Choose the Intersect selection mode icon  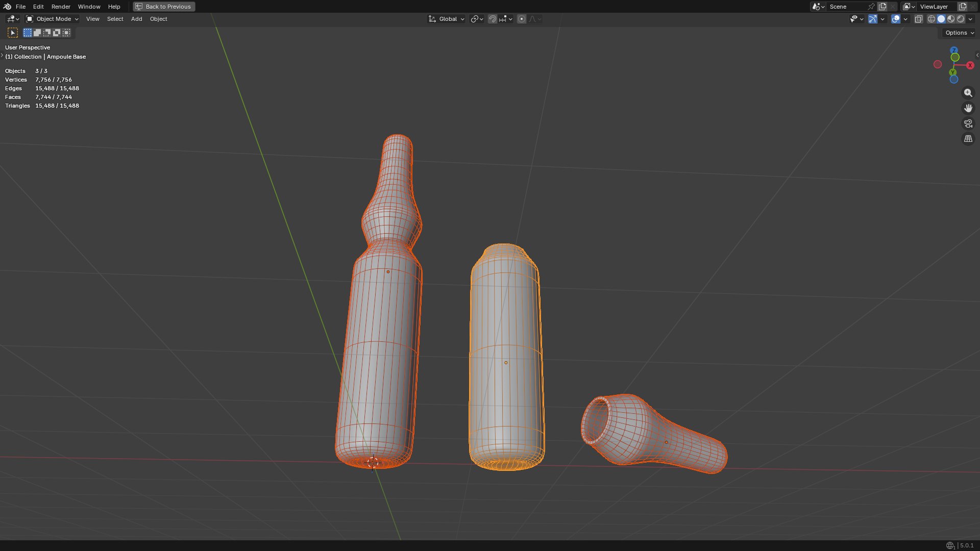point(66,33)
